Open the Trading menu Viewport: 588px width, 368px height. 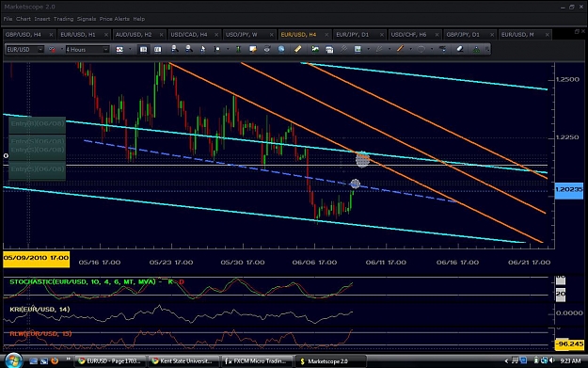(63, 19)
